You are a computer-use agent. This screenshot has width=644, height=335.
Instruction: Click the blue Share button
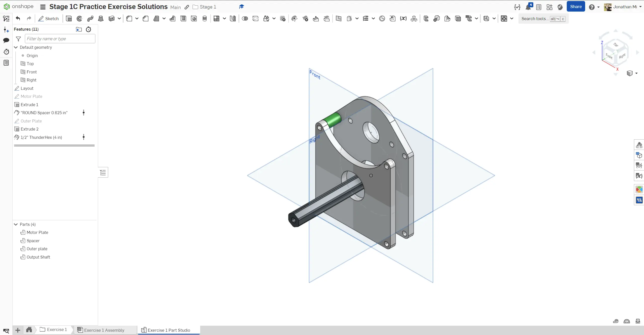[x=576, y=7]
